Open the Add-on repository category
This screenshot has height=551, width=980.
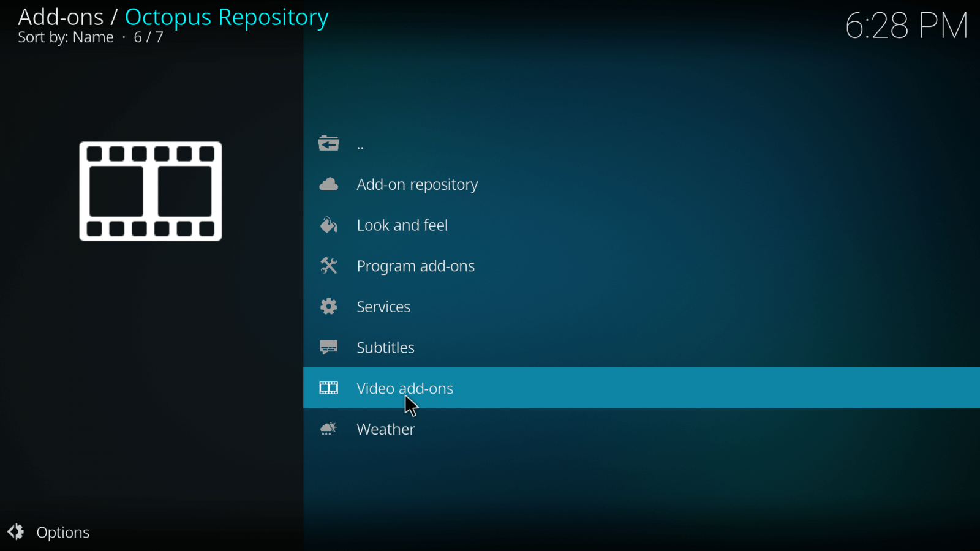coord(641,184)
